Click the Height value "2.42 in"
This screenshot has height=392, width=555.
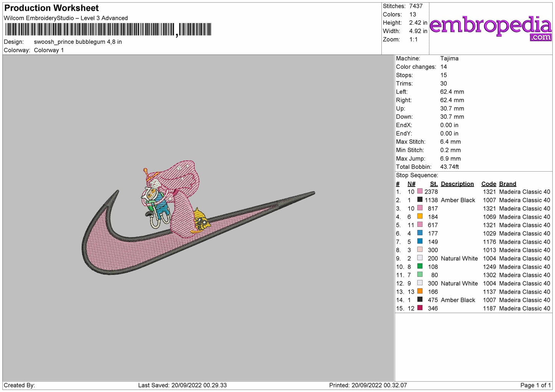418,23
